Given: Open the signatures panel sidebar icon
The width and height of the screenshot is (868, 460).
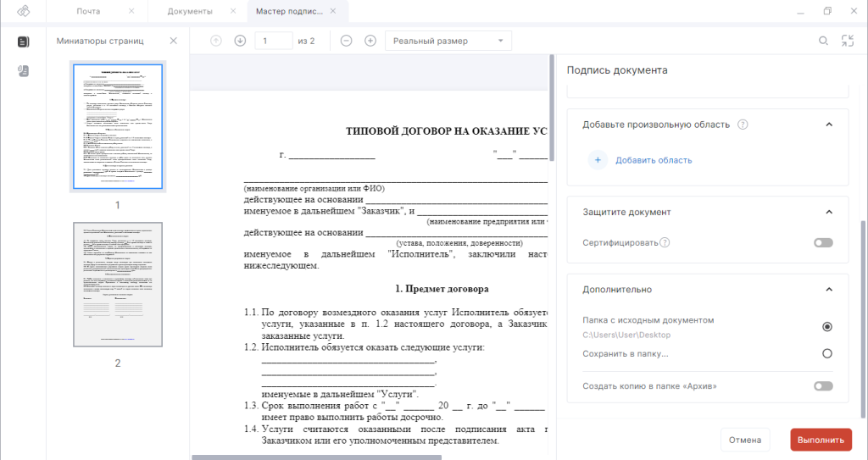Looking at the screenshot, I should click(x=23, y=71).
